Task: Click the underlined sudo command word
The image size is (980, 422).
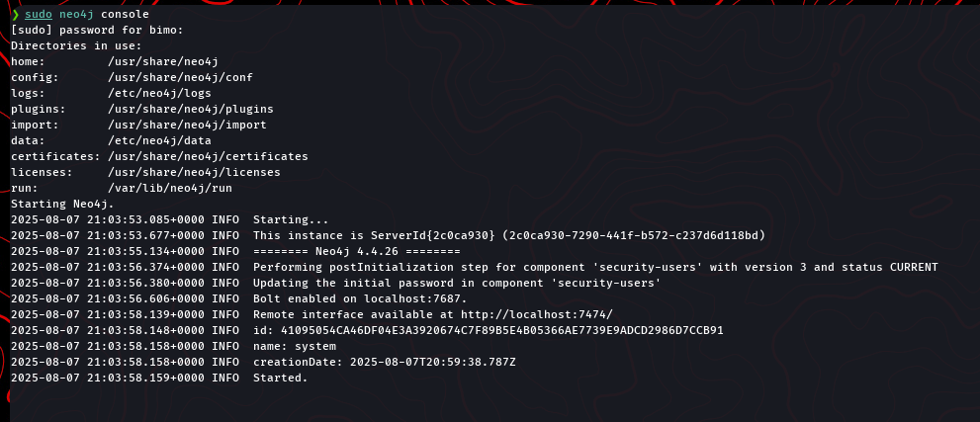Action: pyautogui.click(x=39, y=15)
